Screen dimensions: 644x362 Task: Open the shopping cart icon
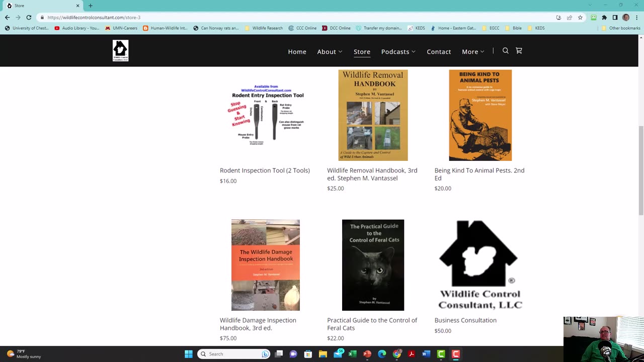[519, 51]
